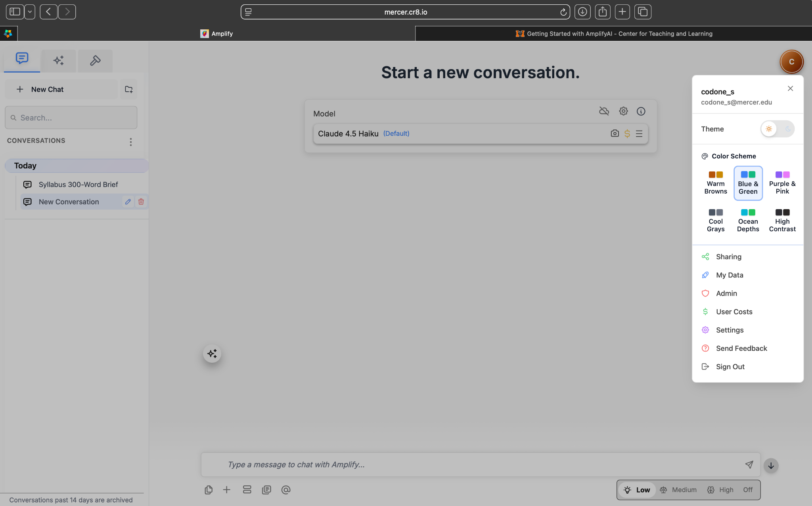Click the plus add icon below input
The image size is (812, 506).
[x=227, y=490]
